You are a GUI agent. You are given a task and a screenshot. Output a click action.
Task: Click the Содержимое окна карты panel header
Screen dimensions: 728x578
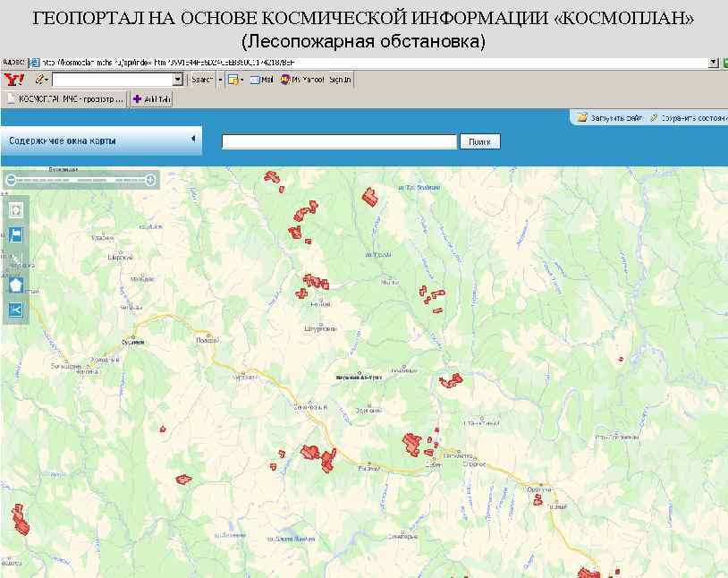click(101, 140)
